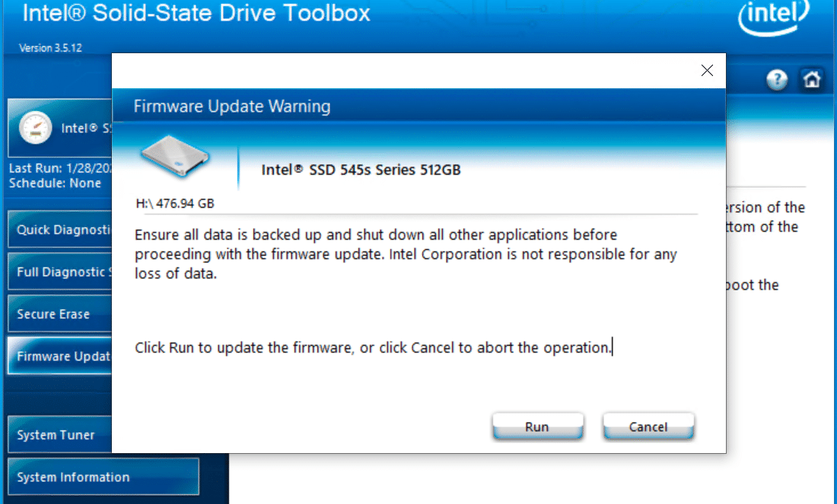Select the Firmware Update sidebar item
Image resolution: width=837 pixels, height=504 pixels.
click(x=60, y=356)
